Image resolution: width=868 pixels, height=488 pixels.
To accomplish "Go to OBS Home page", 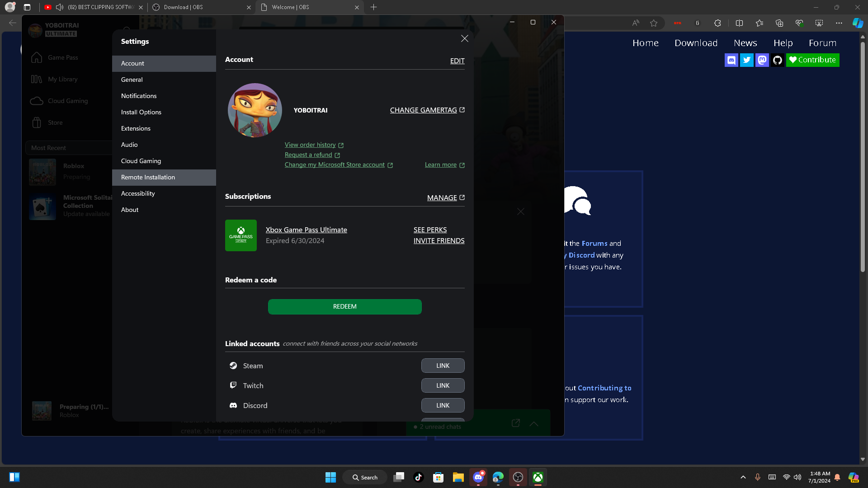I will tap(645, 43).
